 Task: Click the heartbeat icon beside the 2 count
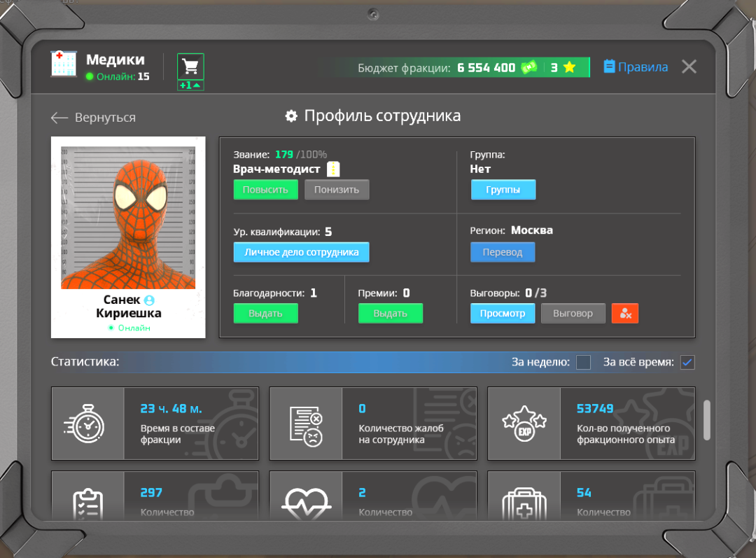(306, 504)
